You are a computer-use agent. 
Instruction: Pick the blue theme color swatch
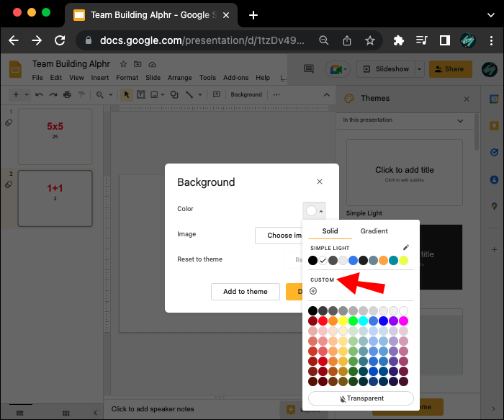point(353,260)
